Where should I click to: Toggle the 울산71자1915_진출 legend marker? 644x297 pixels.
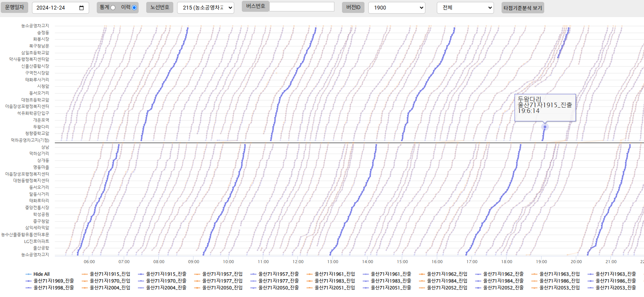click(141, 274)
